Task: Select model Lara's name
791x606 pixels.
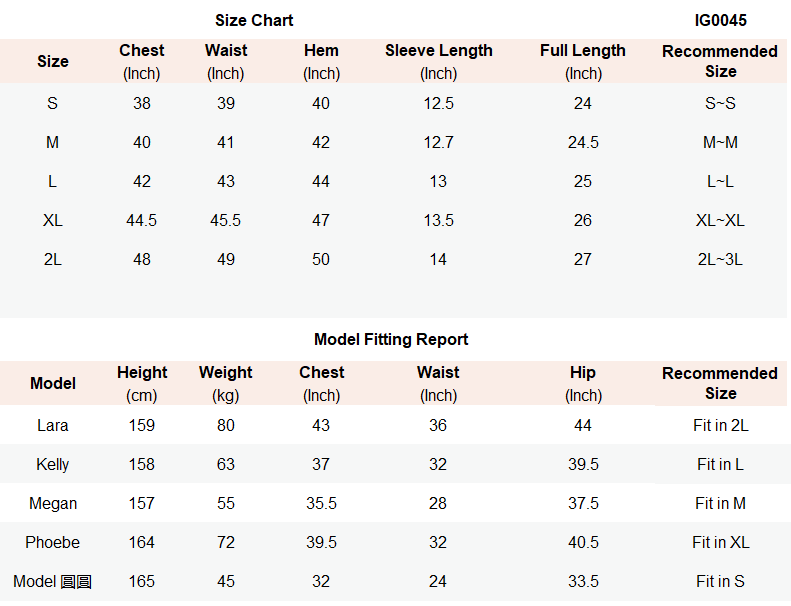Action: pyautogui.click(x=52, y=425)
